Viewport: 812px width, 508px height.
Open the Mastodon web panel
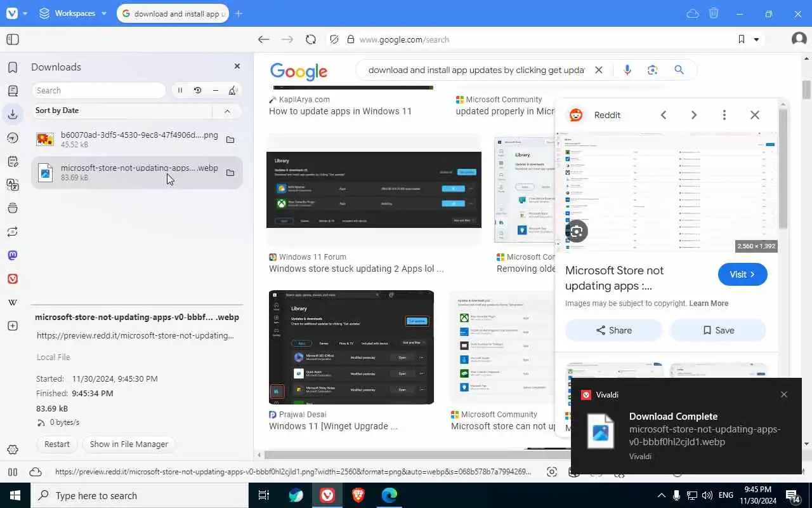[x=13, y=255]
